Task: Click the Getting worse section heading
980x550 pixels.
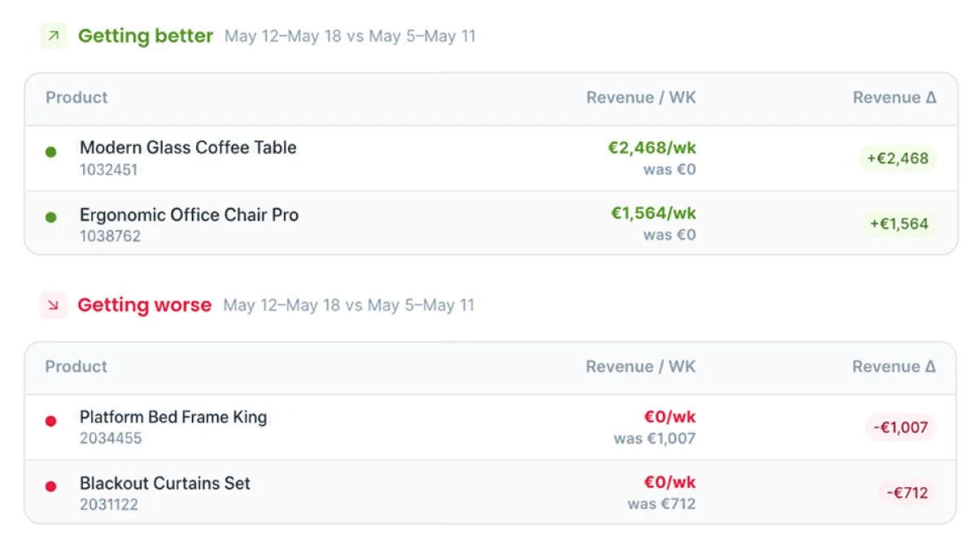Action: [145, 305]
